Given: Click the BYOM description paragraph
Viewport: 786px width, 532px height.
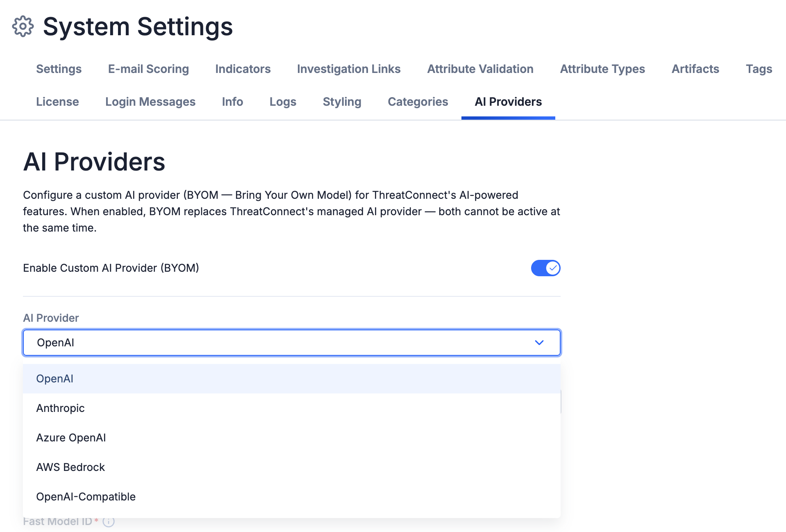Looking at the screenshot, I should [291, 211].
